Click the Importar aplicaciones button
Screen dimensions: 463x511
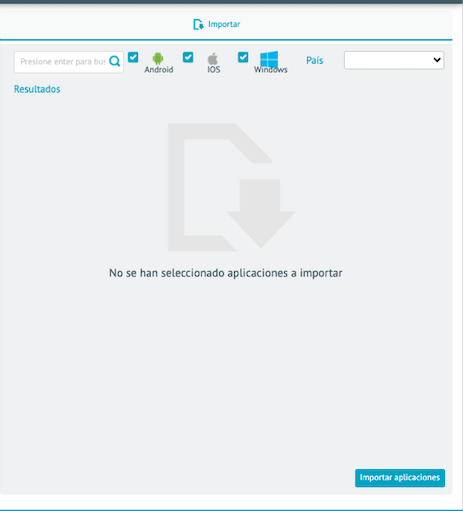pos(400,478)
